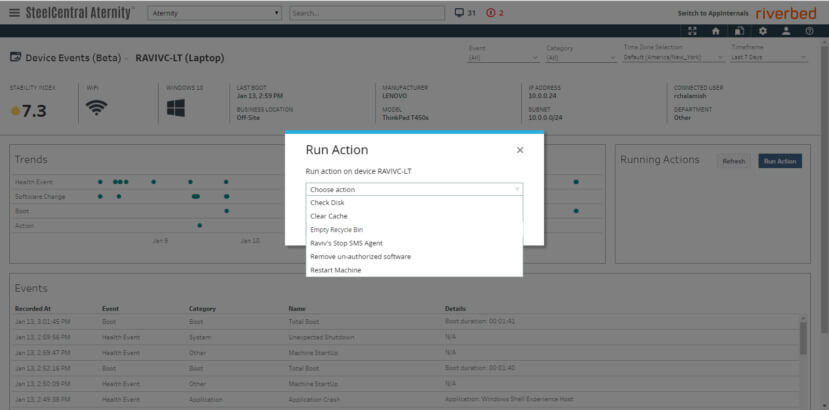
Task: Click the ThinkPad T450s model text
Action: 406,117
